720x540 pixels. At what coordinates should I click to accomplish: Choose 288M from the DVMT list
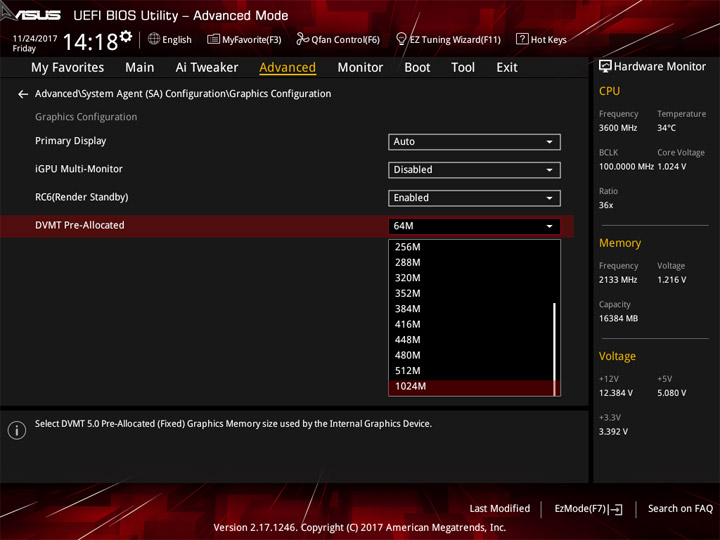pyautogui.click(x=471, y=263)
